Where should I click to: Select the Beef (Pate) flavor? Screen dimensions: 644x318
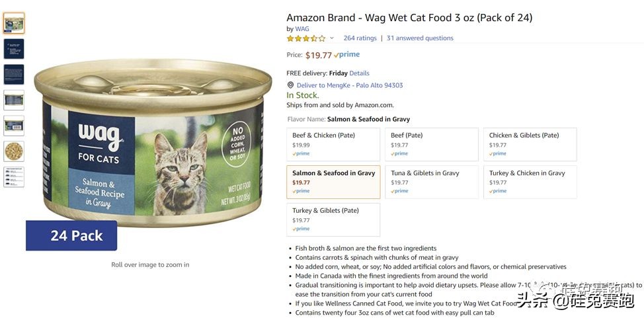click(432, 144)
